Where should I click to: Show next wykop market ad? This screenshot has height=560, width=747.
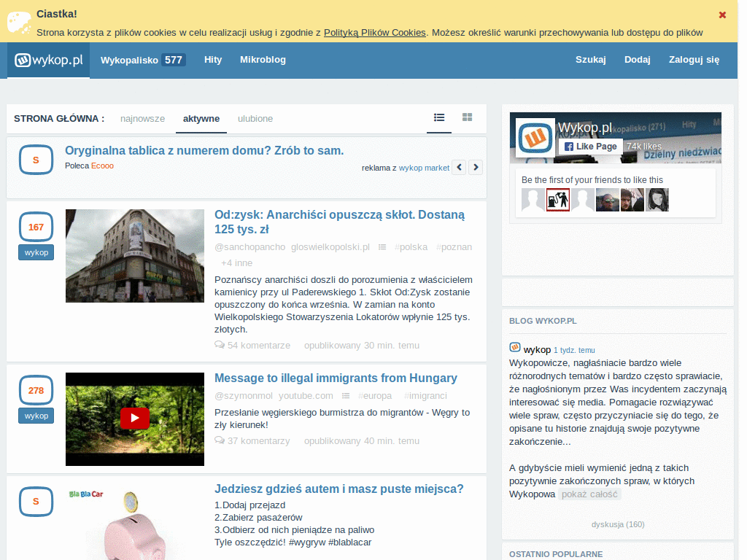tap(476, 167)
